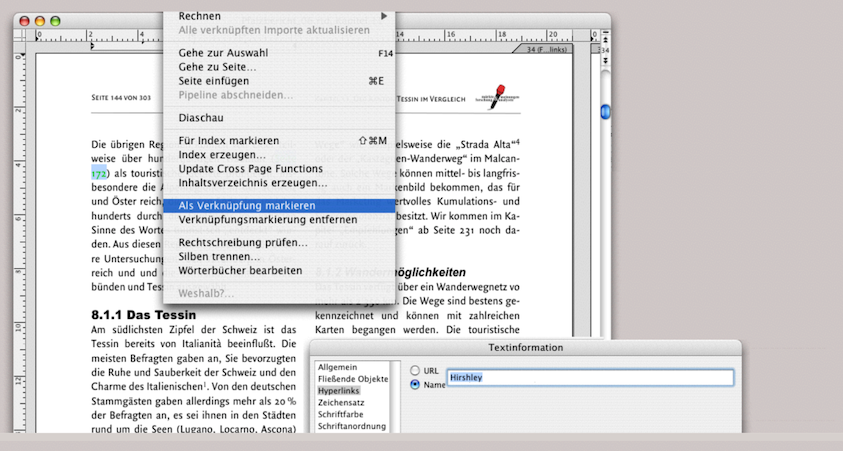The width and height of the screenshot is (843, 451).
Task: Select the URL radio button
Action: [x=416, y=370]
